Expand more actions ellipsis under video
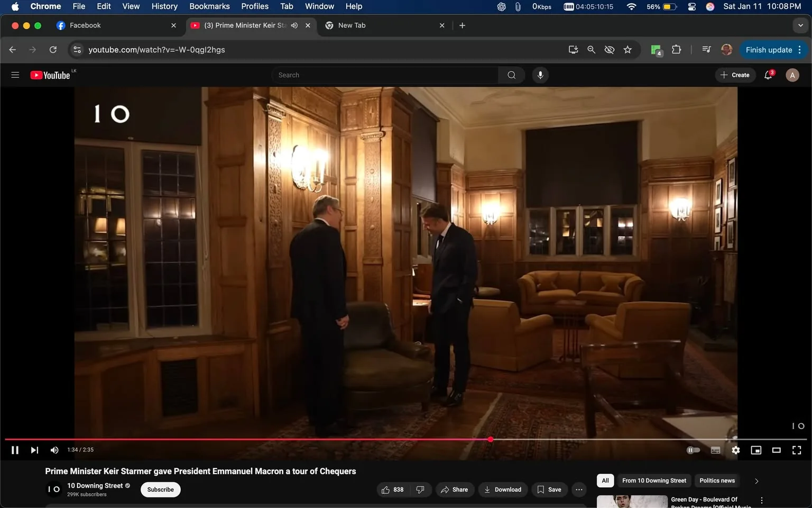The image size is (812, 508). [579, 489]
